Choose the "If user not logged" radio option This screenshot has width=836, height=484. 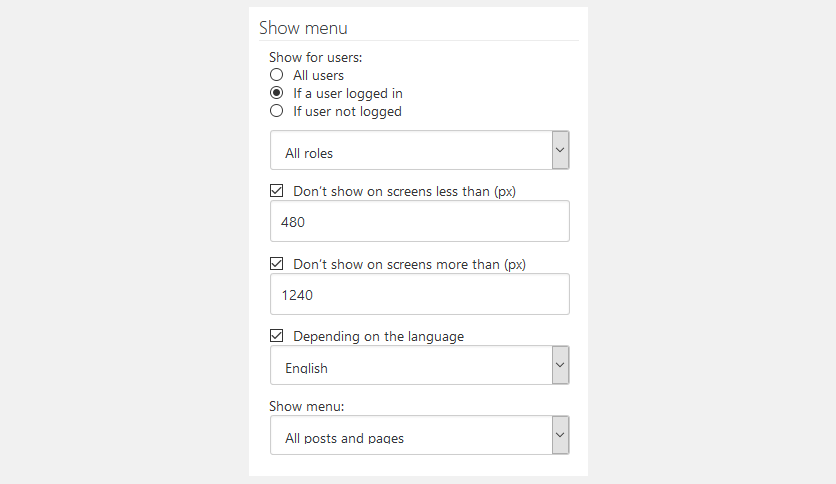[277, 111]
